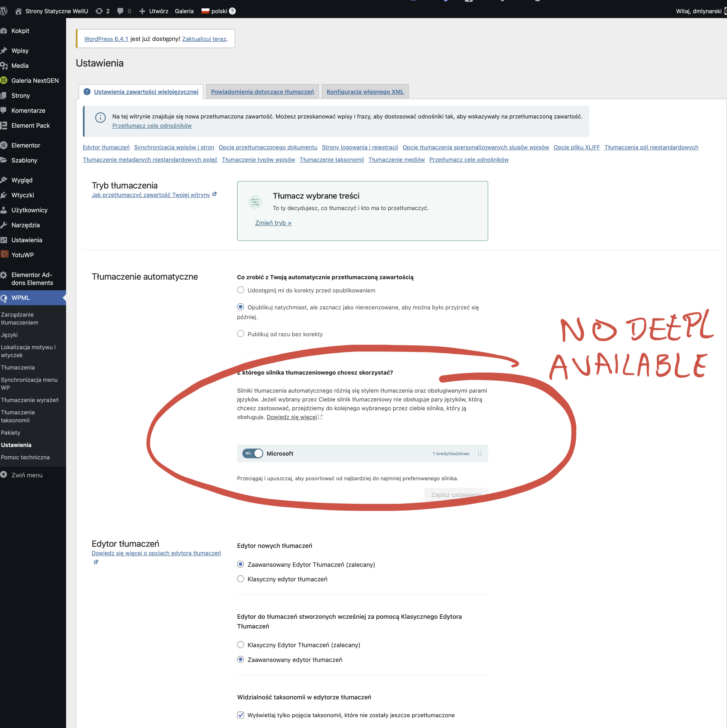The width and height of the screenshot is (727, 728).
Task: Click the WPML sidebar icon
Action: tap(4, 298)
